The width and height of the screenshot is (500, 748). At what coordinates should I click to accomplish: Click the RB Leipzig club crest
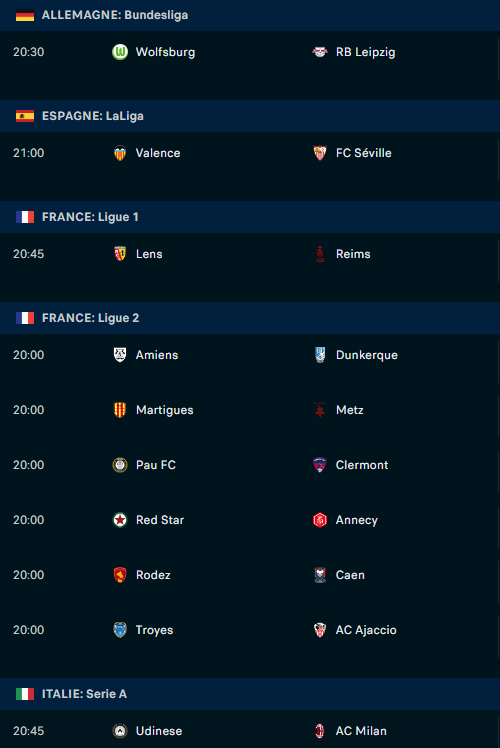click(320, 52)
